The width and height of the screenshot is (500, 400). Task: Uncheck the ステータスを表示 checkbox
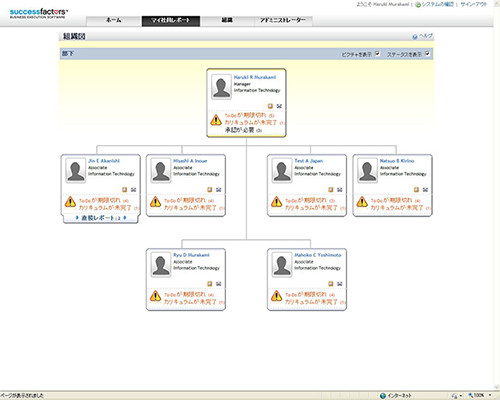tap(427, 53)
